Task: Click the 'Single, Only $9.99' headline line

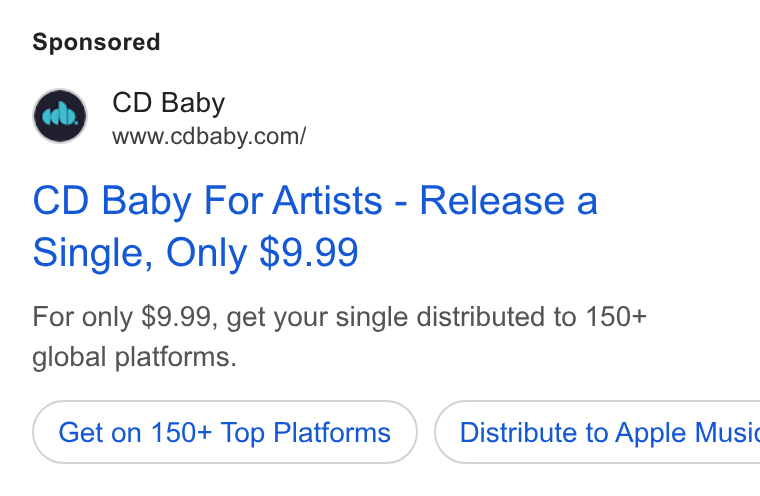Action: point(195,253)
